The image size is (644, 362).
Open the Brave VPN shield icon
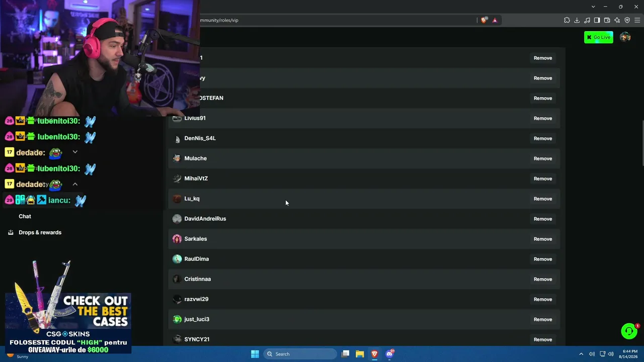pos(627,20)
